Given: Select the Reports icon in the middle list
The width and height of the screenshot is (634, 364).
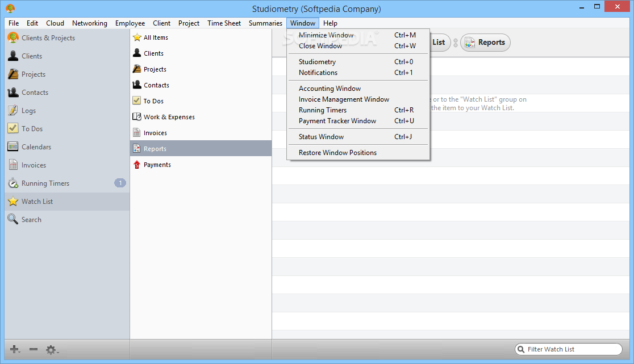Looking at the screenshot, I should pos(137,149).
